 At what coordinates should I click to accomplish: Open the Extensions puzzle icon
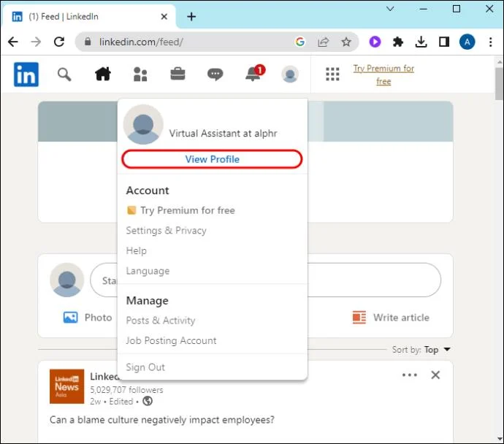click(x=398, y=42)
